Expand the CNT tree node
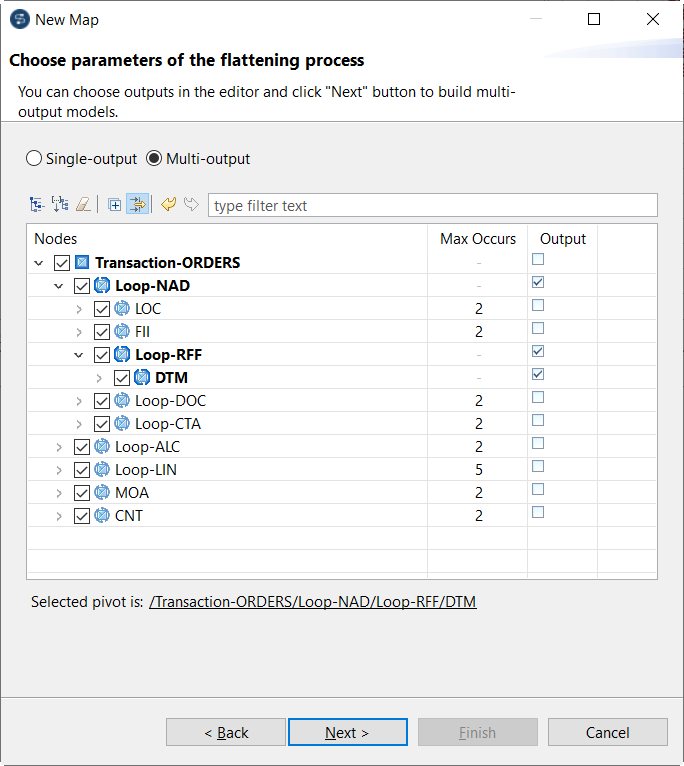Viewport: 684px width, 766px height. point(59,516)
